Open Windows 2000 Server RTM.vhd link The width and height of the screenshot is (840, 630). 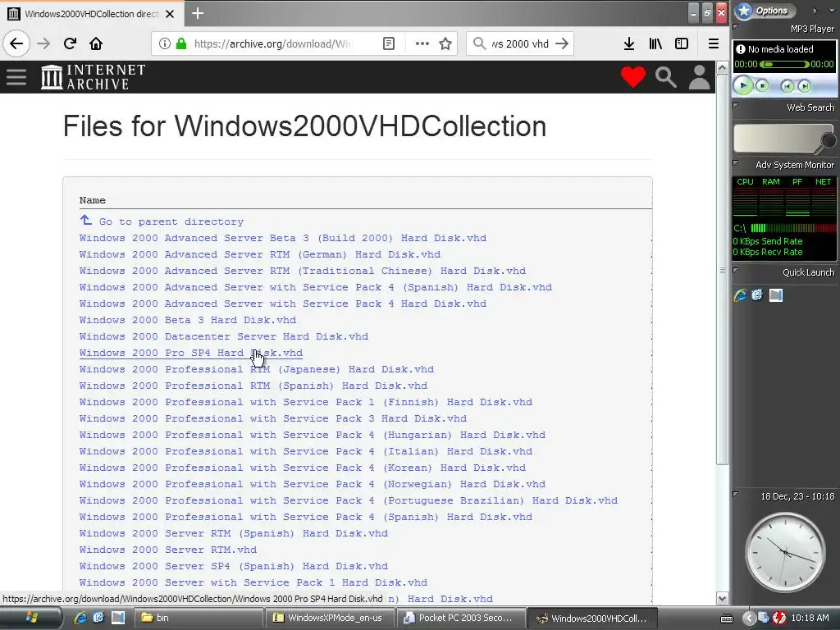(x=167, y=550)
